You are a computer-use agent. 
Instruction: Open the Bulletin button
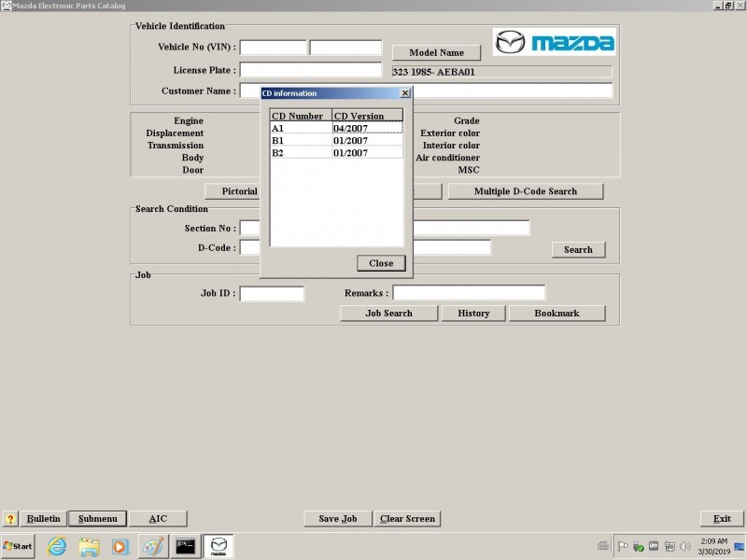tap(43, 519)
